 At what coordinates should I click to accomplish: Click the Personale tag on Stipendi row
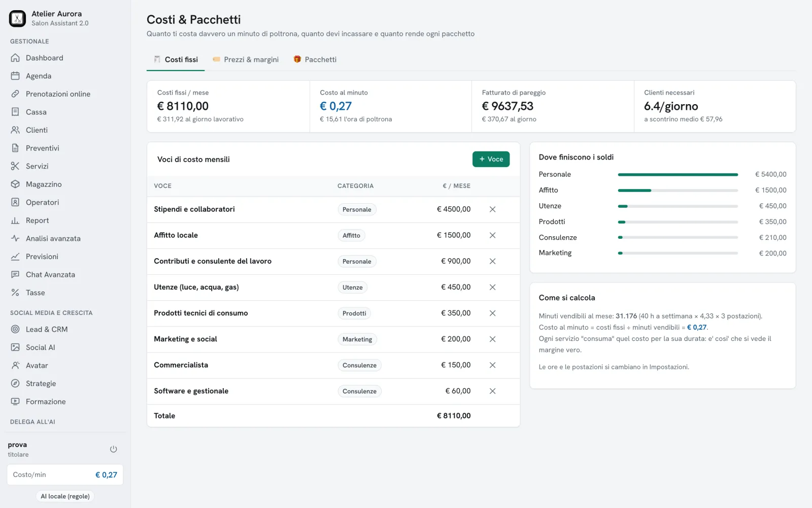point(357,209)
